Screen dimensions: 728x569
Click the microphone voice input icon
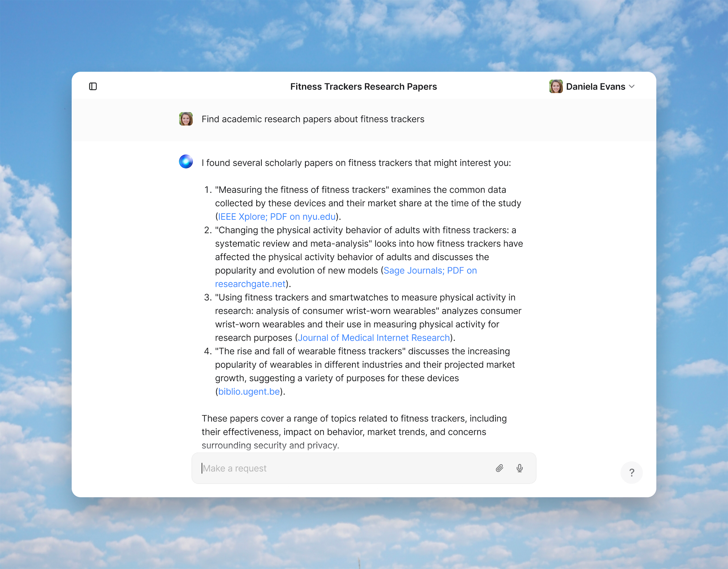(x=519, y=468)
